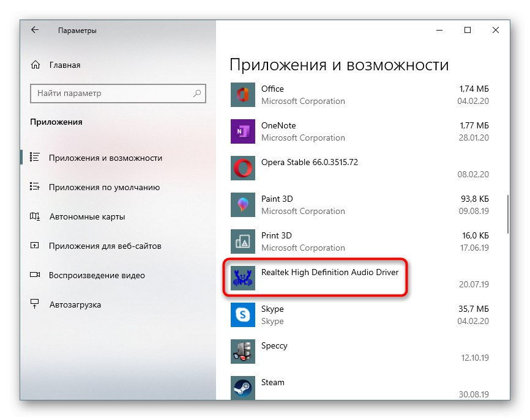Click the Paint 3D size 93,8 КБ
530x420 pixels.
coord(475,199)
